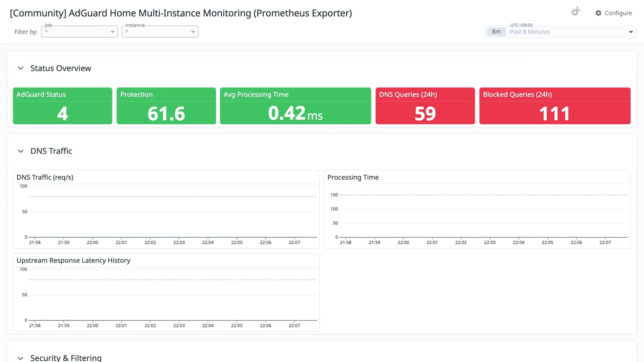Click the UTC+09:00 timezone label
This screenshot has width=644, height=362.
521,25
